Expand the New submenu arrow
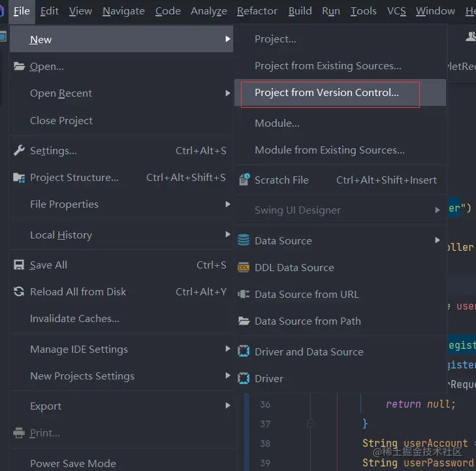The image size is (476, 471). pyautogui.click(x=228, y=39)
